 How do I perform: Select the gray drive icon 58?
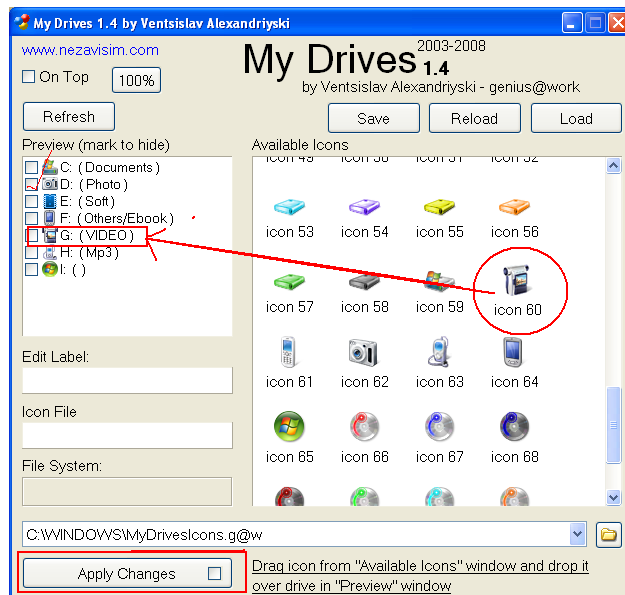pos(364,282)
